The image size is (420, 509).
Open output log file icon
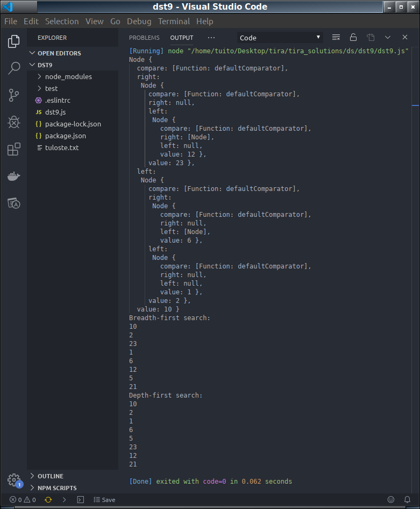[371, 37]
